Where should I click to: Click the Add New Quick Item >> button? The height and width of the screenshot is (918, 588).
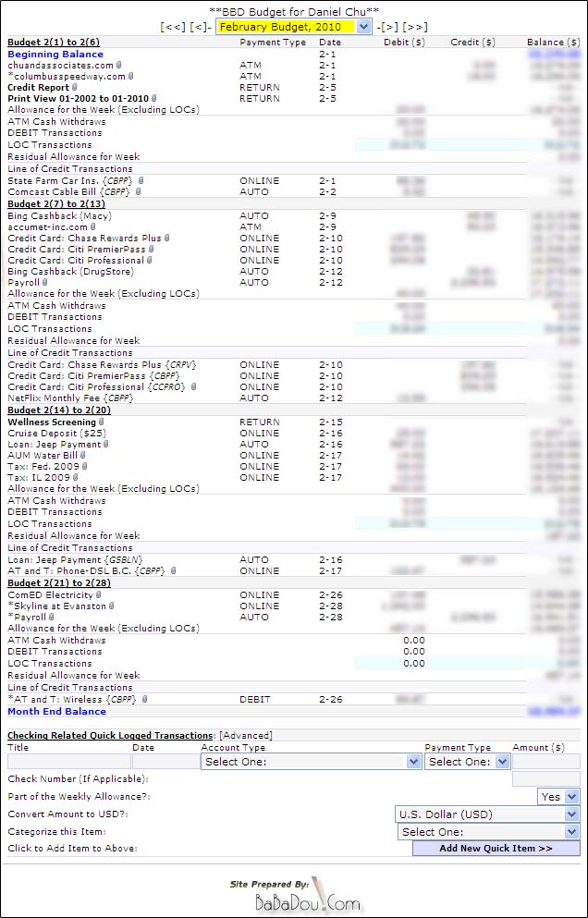tap(496, 849)
